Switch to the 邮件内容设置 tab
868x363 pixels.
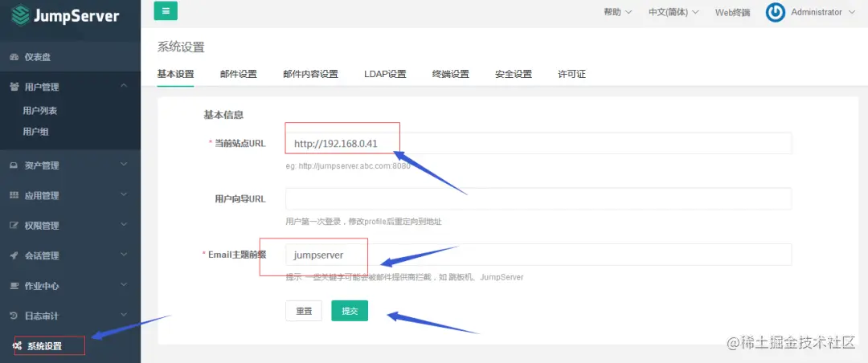[x=310, y=74]
